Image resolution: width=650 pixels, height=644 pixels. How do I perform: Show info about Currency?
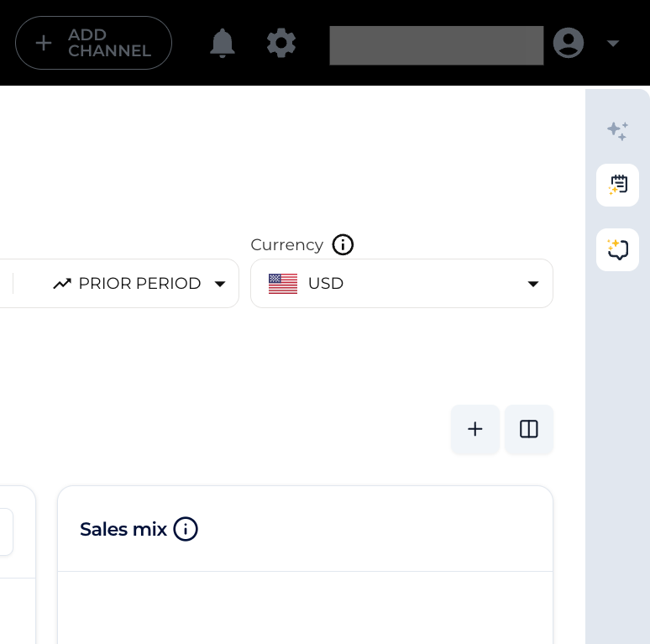coord(343,244)
